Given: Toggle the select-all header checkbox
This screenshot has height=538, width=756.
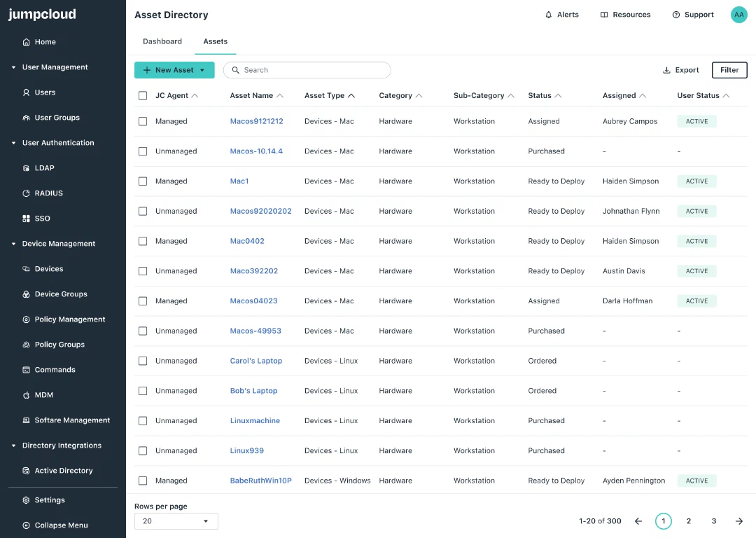Looking at the screenshot, I should click(x=143, y=95).
